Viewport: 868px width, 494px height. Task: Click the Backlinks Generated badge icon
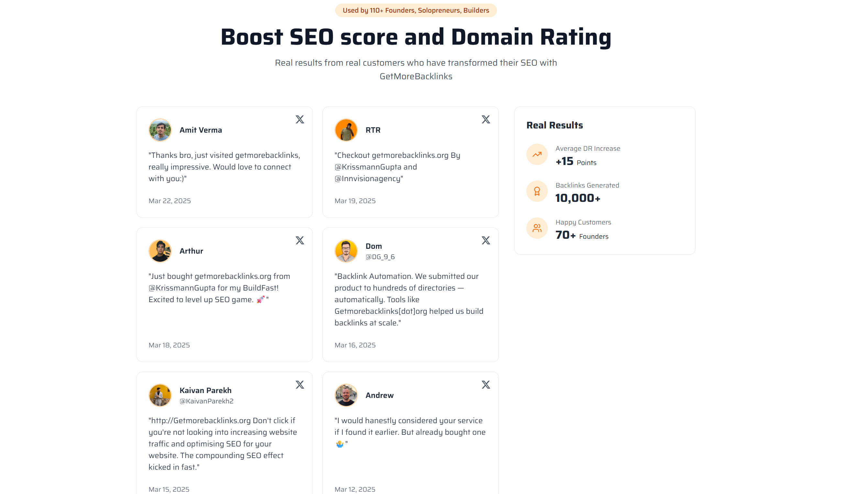[537, 191]
